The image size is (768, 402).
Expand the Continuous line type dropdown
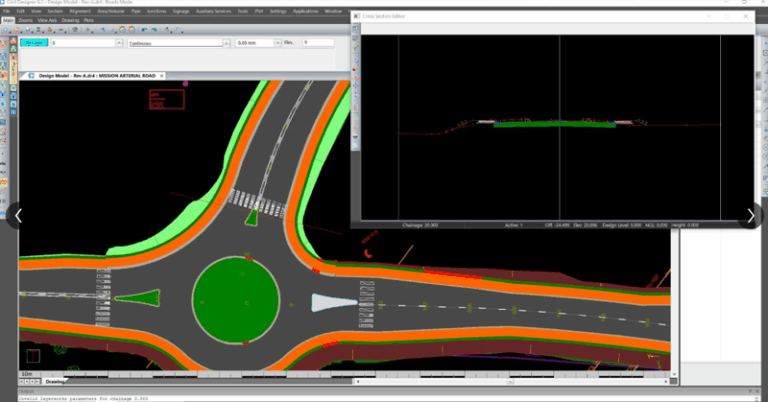(x=226, y=43)
